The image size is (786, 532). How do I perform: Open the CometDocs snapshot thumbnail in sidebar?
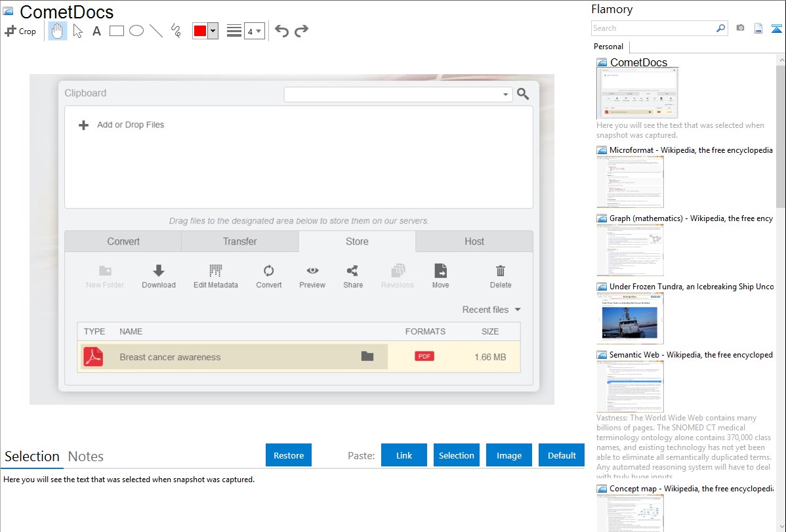click(637, 93)
